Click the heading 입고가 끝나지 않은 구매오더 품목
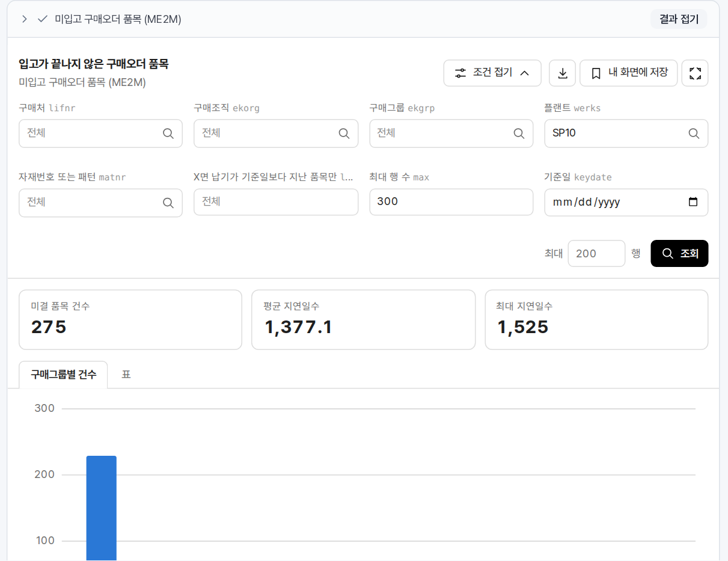Image resolution: width=728 pixels, height=561 pixels. 94,64
